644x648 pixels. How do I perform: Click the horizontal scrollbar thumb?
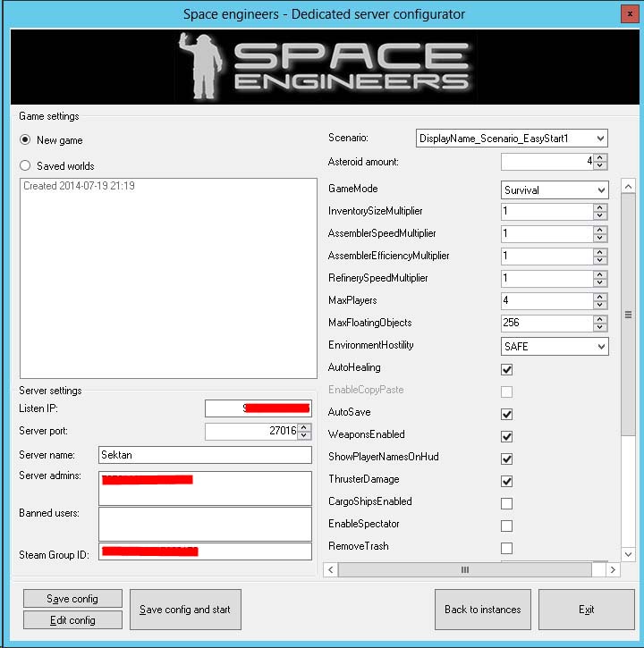click(x=465, y=569)
